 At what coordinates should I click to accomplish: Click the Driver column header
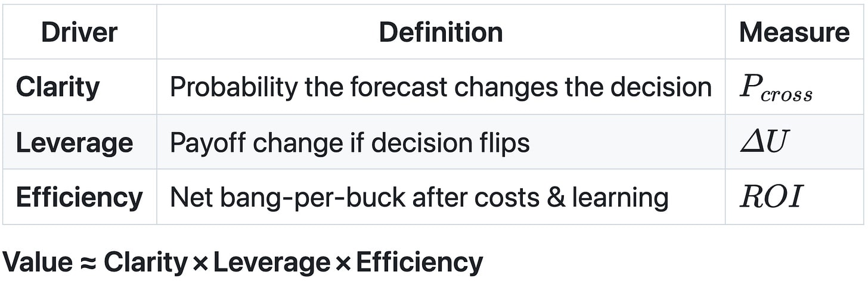79,32
